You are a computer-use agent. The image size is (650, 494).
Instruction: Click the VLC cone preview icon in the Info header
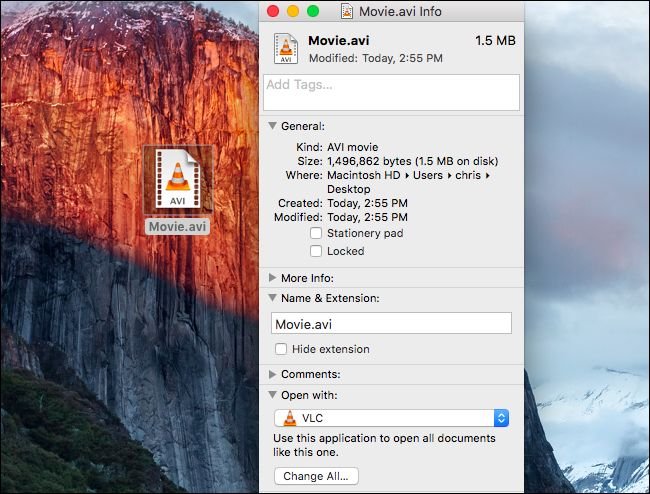(284, 50)
